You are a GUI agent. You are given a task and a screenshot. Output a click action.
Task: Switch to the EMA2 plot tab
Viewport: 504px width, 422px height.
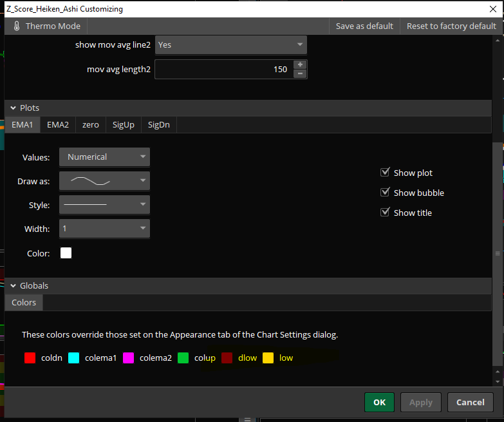(x=58, y=125)
